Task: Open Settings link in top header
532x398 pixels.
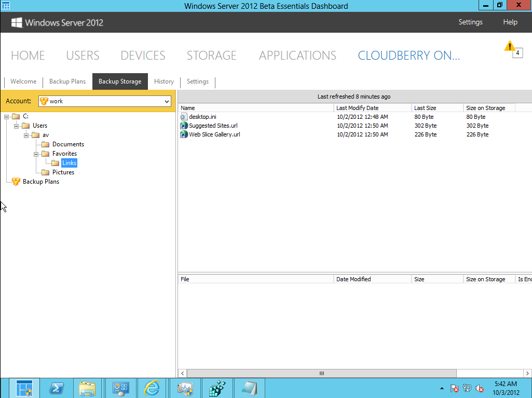Action: [471, 22]
